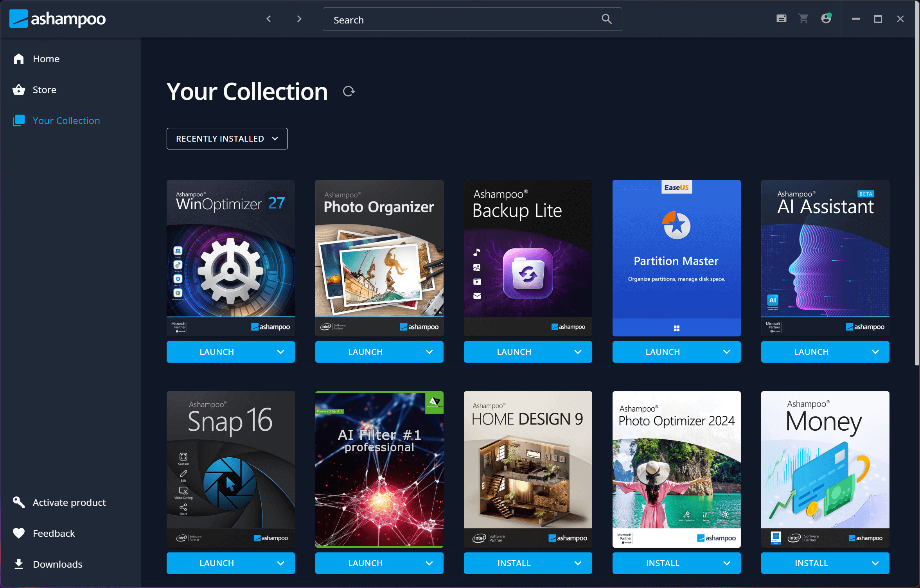The height and width of the screenshot is (588, 920).
Task: Expand Money install options arrow
Action: click(x=875, y=563)
